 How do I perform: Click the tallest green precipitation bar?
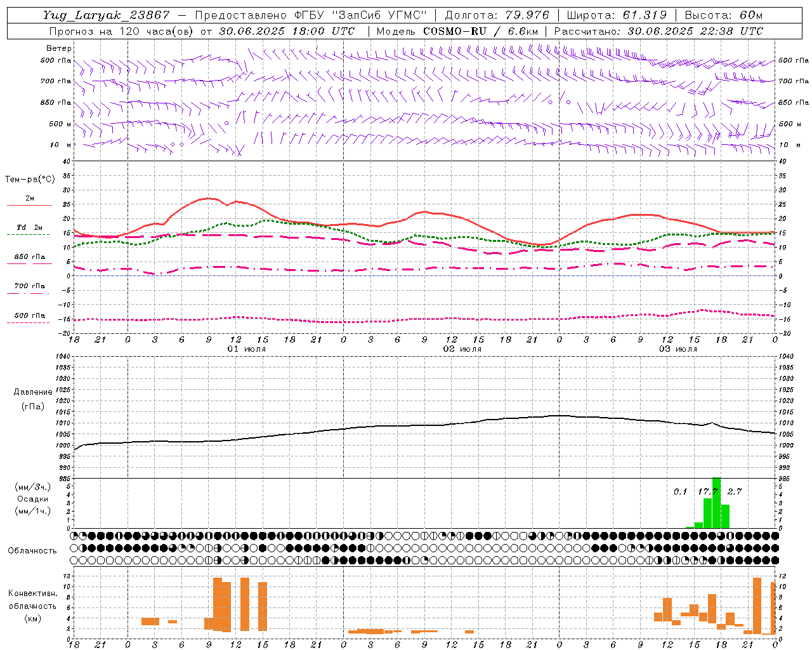716,503
